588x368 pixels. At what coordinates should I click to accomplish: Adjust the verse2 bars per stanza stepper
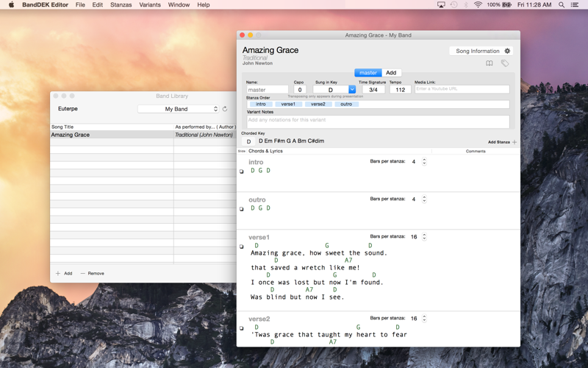(x=424, y=318)
